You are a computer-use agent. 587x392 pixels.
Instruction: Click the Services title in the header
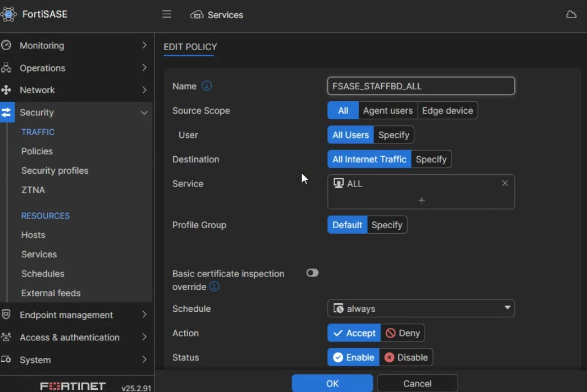coord(225,15)
